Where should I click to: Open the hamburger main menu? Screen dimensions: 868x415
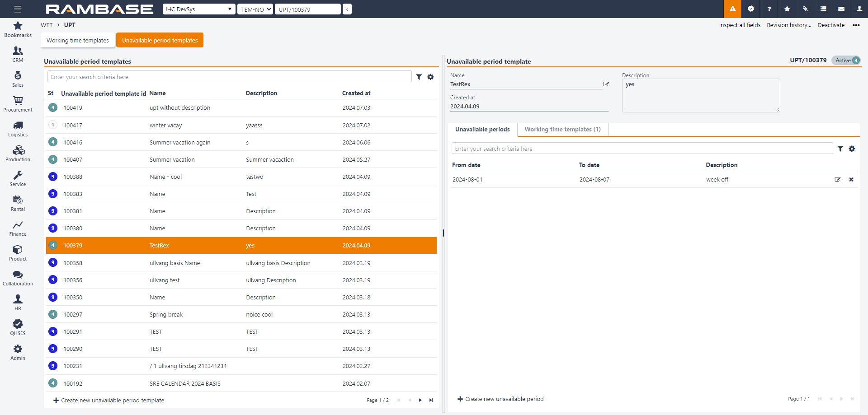coord(18,9)
